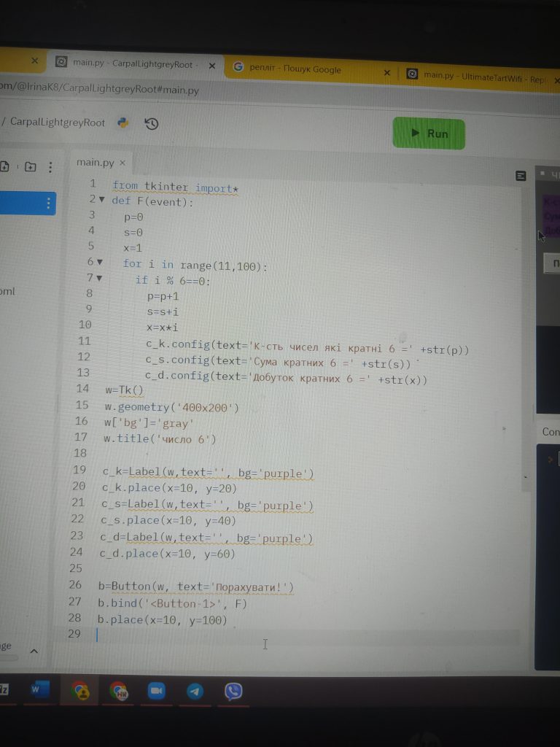
Task: Switch to main.py CarpalLightgreyRoot browser tab
Action: click(131, 64)
